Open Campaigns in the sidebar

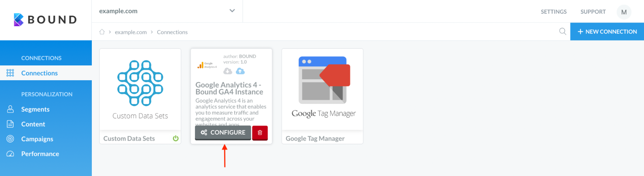[37, 139]
